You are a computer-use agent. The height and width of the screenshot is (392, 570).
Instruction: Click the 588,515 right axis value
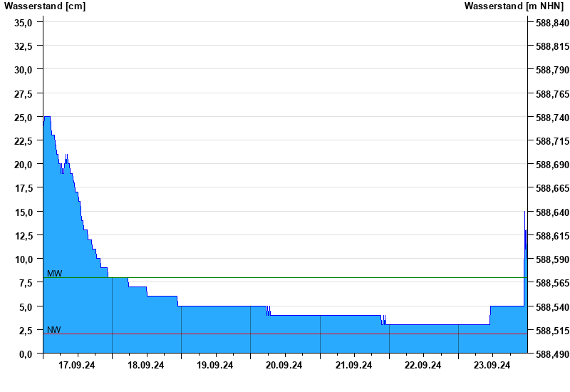pos(552,331)
